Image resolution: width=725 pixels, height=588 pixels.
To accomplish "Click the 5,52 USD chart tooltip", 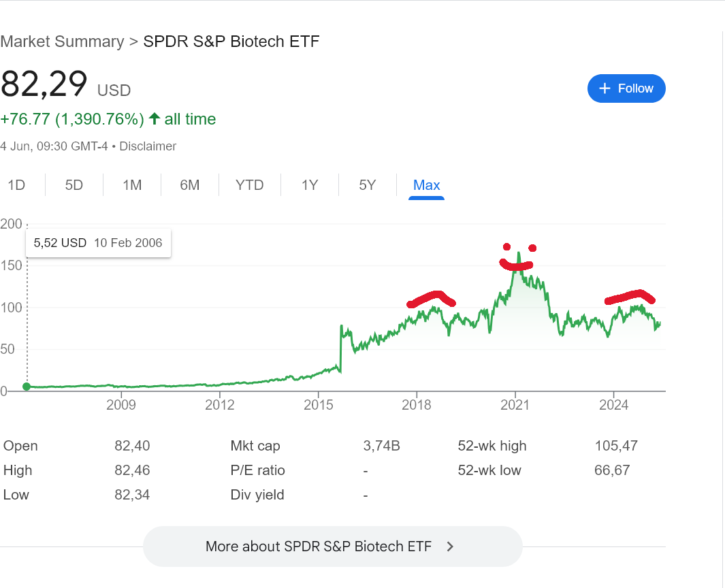I will [x=98, y=243].
